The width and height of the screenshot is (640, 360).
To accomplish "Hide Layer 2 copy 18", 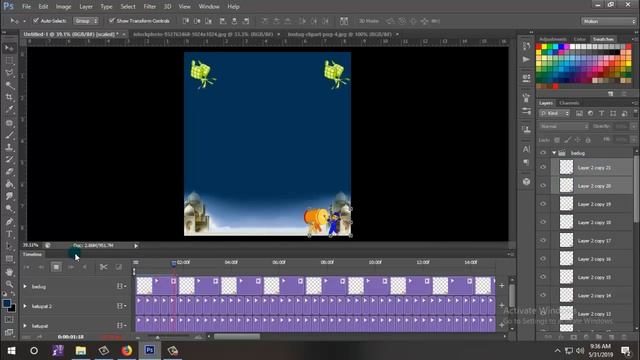I will click(x=543, y=222).
